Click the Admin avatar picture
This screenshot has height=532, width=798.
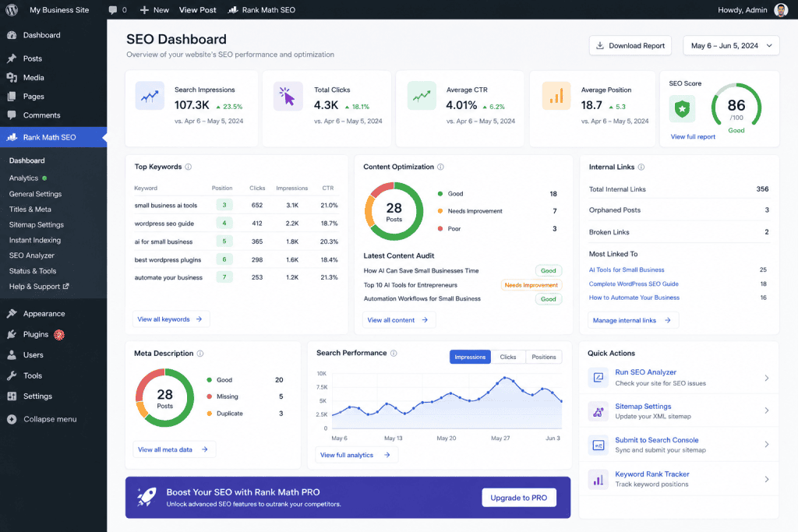(781, 9)
